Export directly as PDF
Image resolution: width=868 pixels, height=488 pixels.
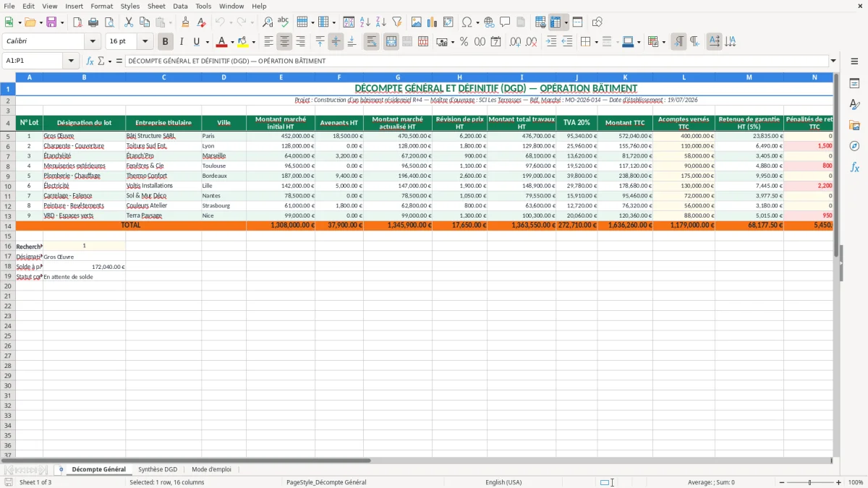click(77, 22)
